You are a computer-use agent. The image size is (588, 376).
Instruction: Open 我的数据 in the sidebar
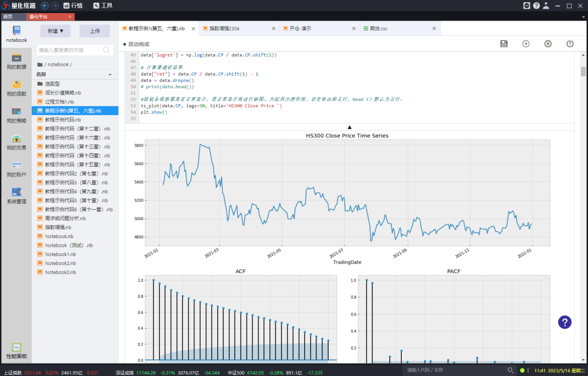coord(16,61)
